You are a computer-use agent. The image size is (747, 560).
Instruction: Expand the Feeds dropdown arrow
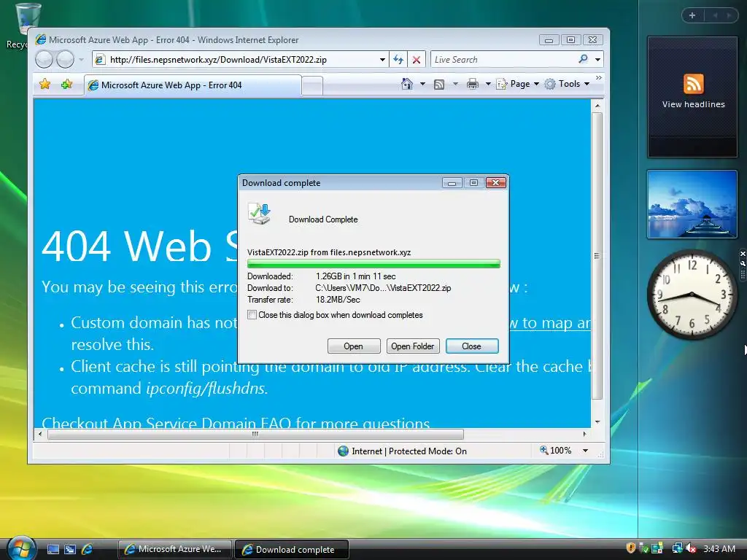(455, 84)
